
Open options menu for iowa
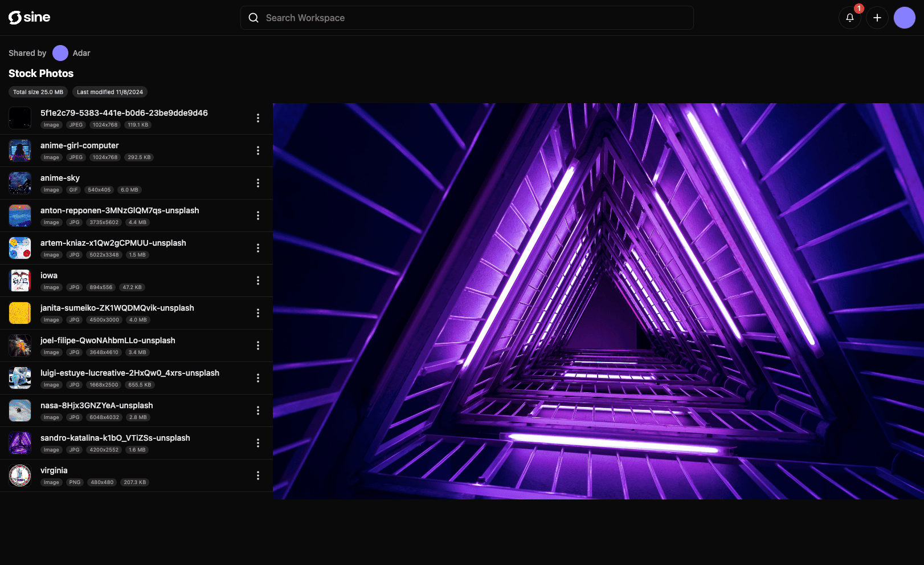point(258,281)
